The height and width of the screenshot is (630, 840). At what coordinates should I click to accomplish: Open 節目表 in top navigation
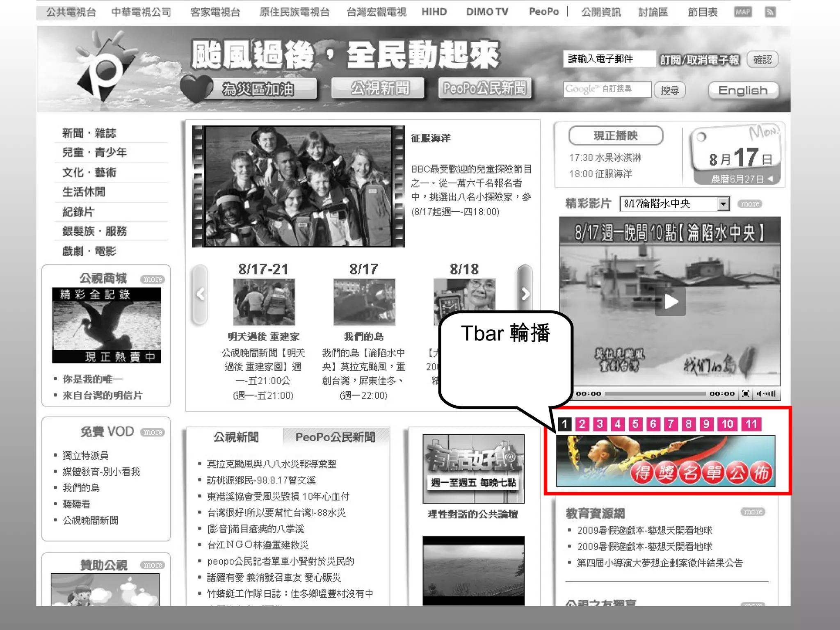703,12
